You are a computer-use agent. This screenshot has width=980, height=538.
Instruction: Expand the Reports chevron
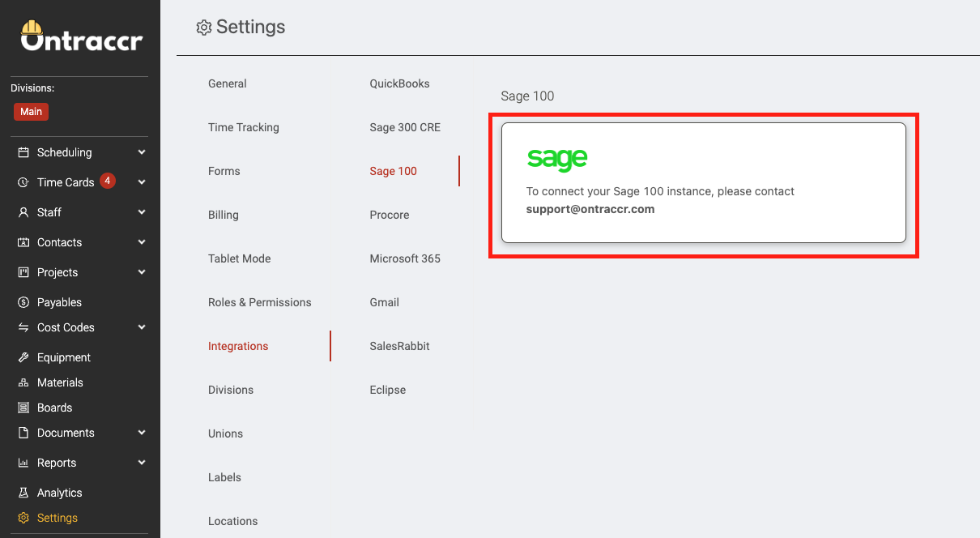click(142, 463)
